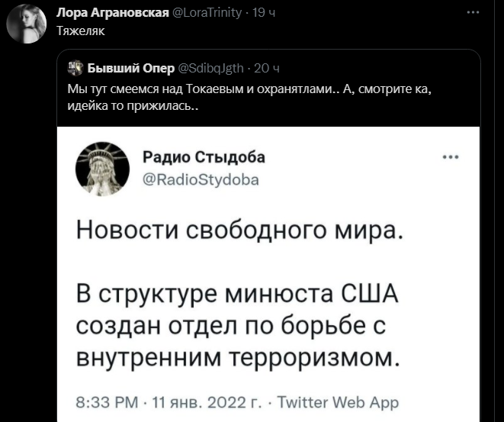Screen dimensions: 504x422
Task: Open Лора Аграновская's profile avatar
Action: click(x=27, y=24)
